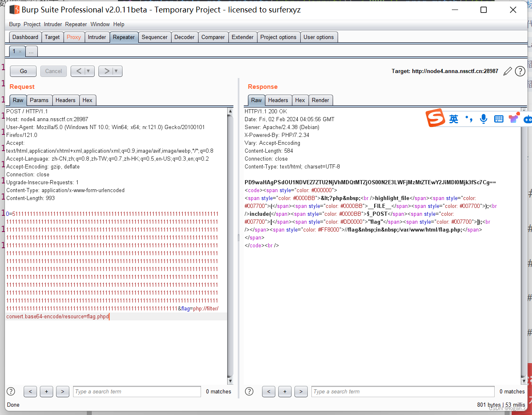Click Response search next match button

[x=301, y=391]
